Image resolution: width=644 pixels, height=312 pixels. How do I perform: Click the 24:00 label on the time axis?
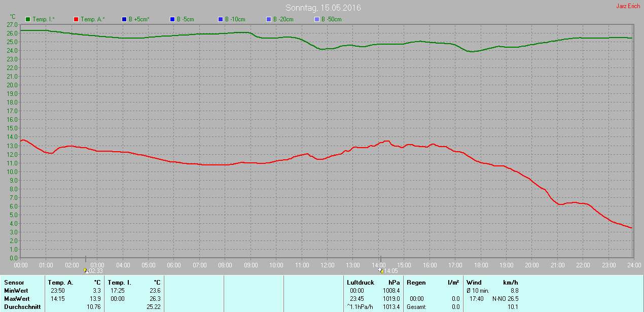[x=634, y=265]
